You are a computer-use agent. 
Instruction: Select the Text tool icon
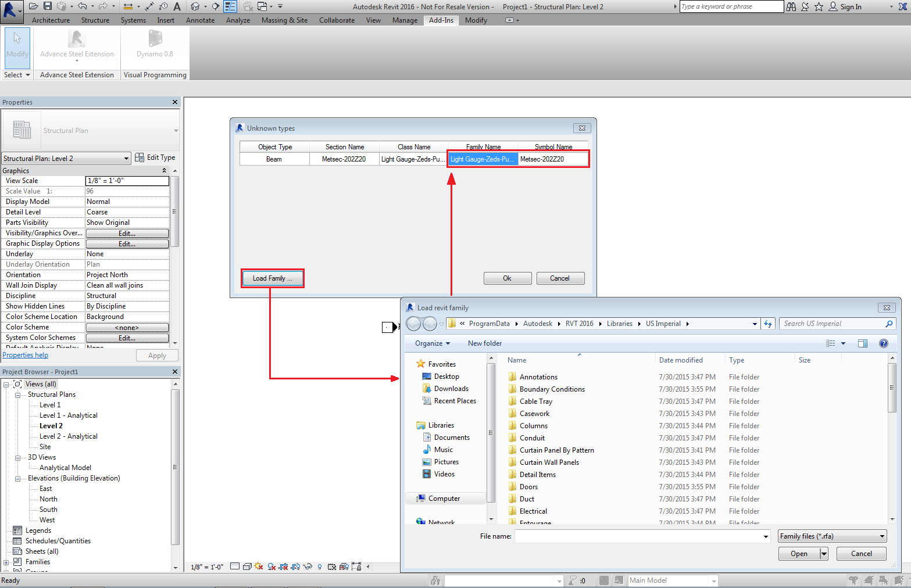pos(177,6)
